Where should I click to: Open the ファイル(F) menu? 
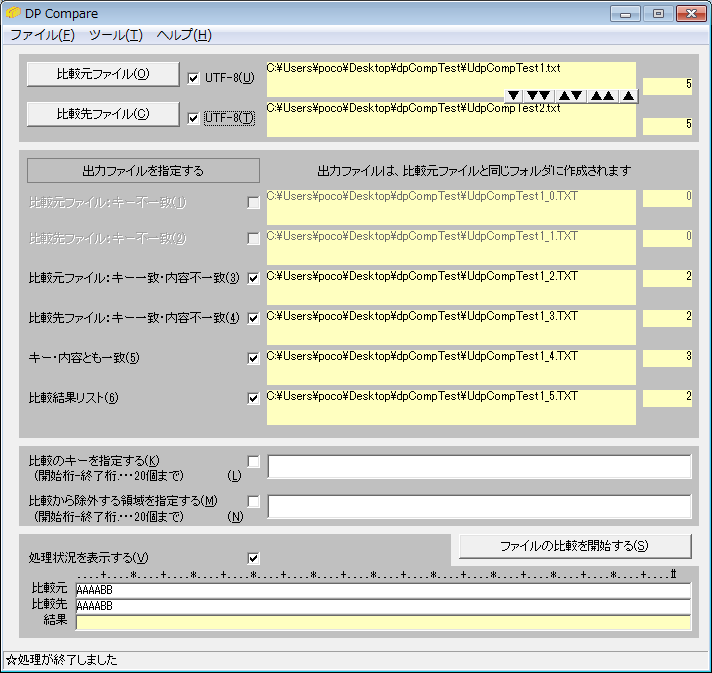[42, 35]
